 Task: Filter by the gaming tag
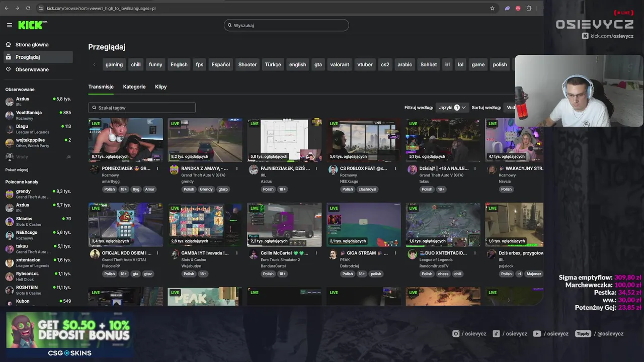point(114,64)
